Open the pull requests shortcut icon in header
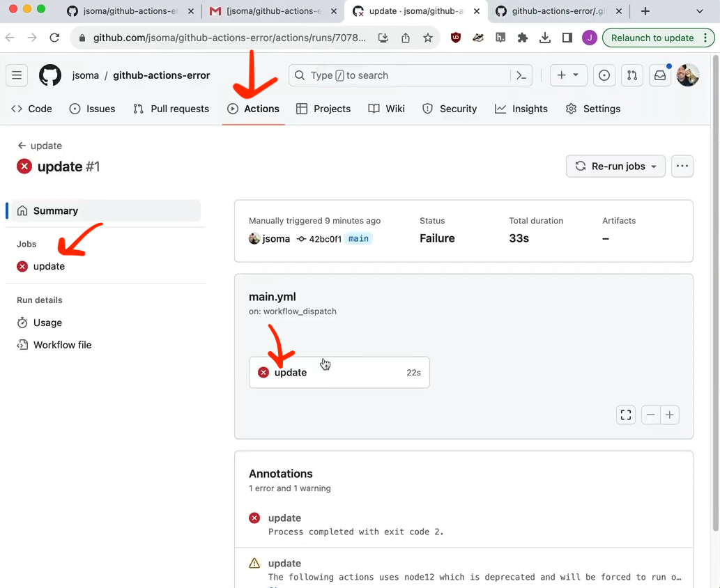 [x=631, y=75]
